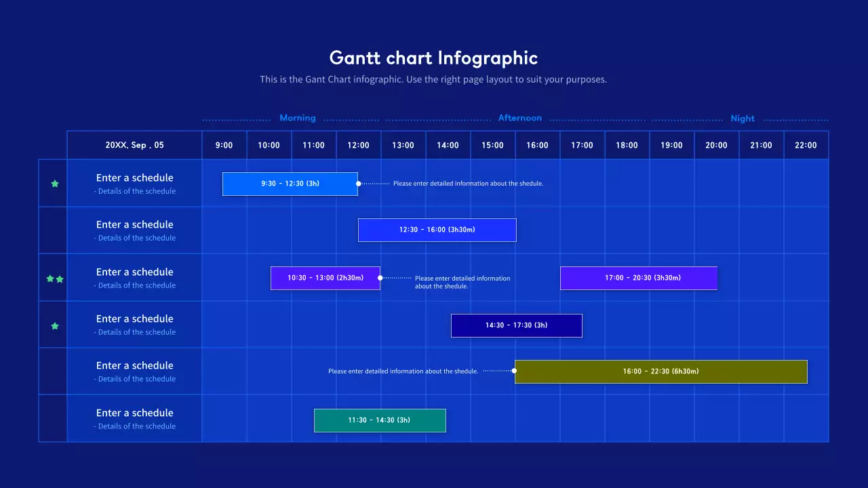The width and height of the screenshot is (868, 488).
Task: Select the dark blue 14:30 - 17:30 bar
Action: coord(516,325)
